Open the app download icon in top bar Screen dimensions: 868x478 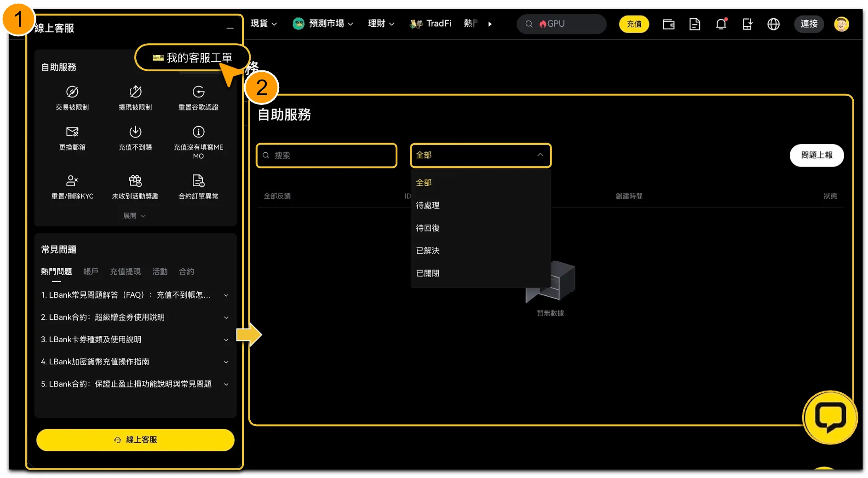pyautogui.click(x=747, y=24)
